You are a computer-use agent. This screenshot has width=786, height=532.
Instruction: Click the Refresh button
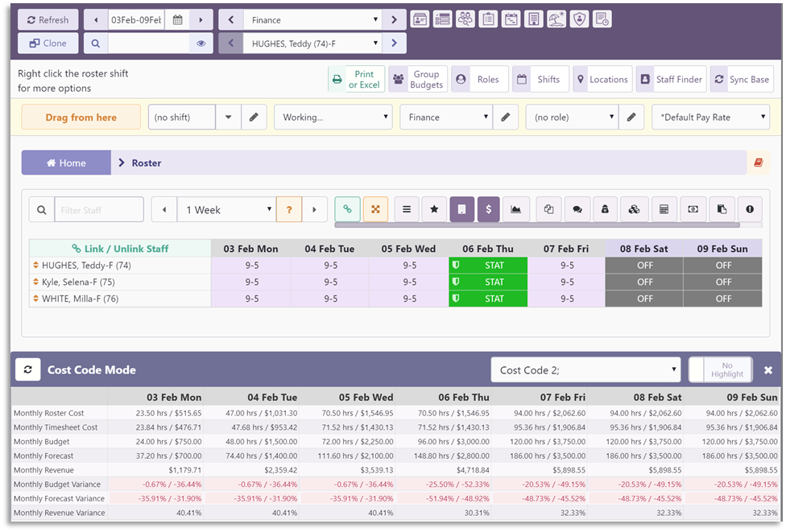(x=48, y=19)
